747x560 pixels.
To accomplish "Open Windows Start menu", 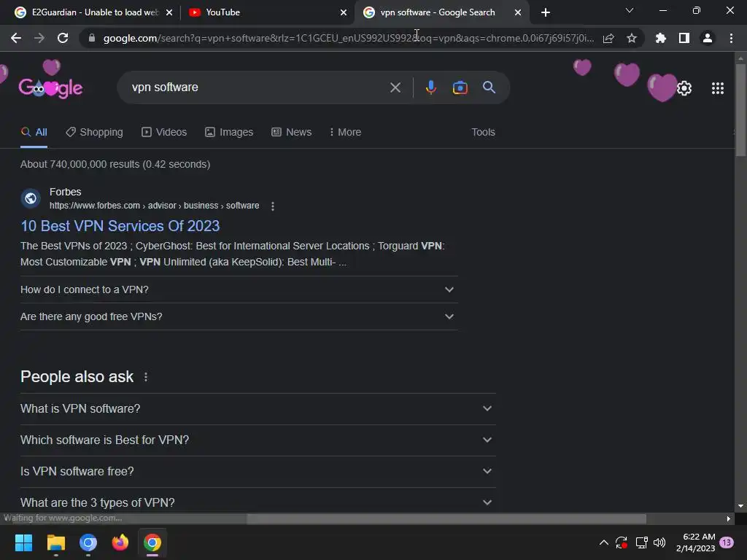I will pyautogui.click(x=23, y=542).
